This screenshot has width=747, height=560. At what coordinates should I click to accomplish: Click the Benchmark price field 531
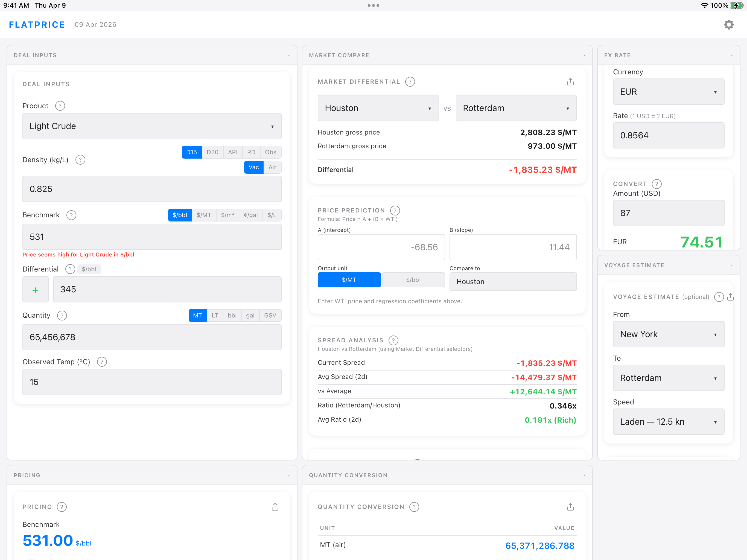[x=152, y=237]
